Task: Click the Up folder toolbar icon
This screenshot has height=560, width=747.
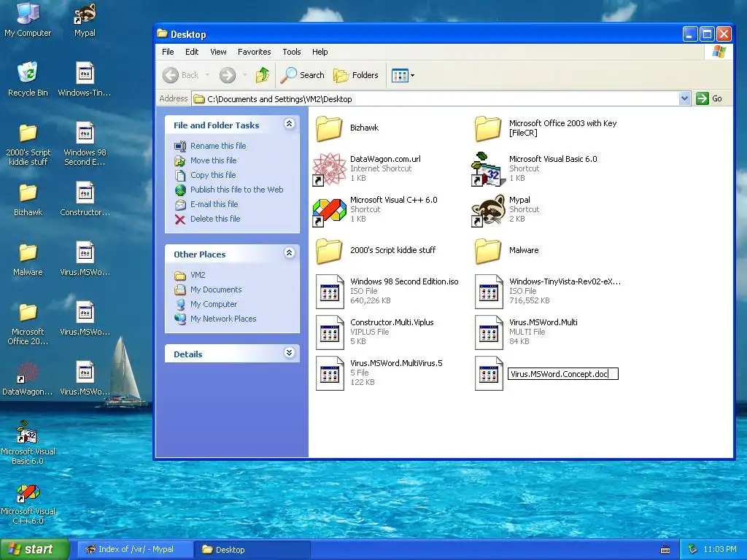Action: point(263,75)
